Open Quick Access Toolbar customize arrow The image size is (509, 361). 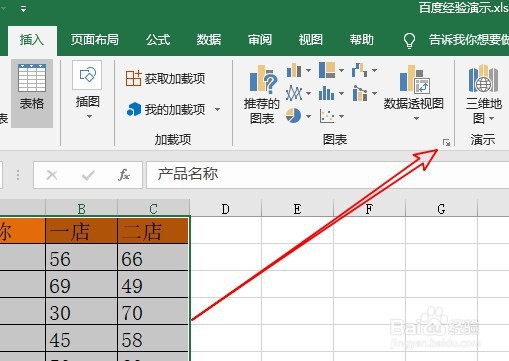[x=23, y=9]
